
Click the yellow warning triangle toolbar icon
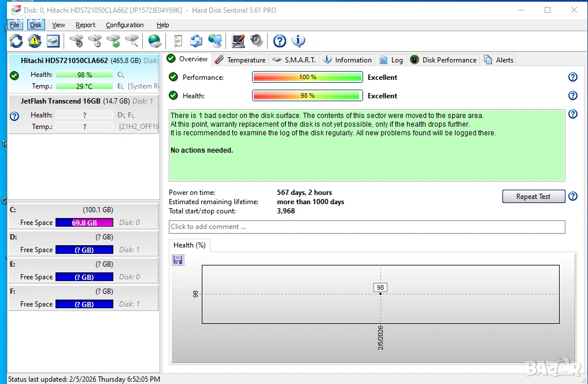pos(35,41)
